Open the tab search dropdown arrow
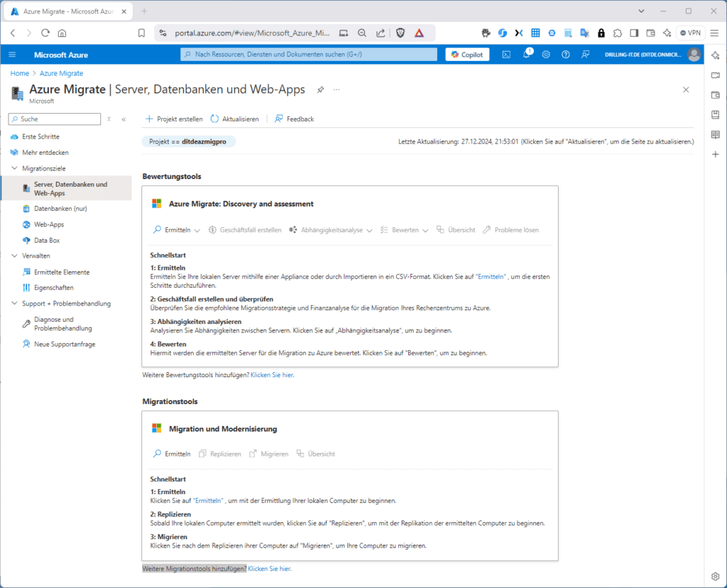The image size is (727, 588). [641, 11]
